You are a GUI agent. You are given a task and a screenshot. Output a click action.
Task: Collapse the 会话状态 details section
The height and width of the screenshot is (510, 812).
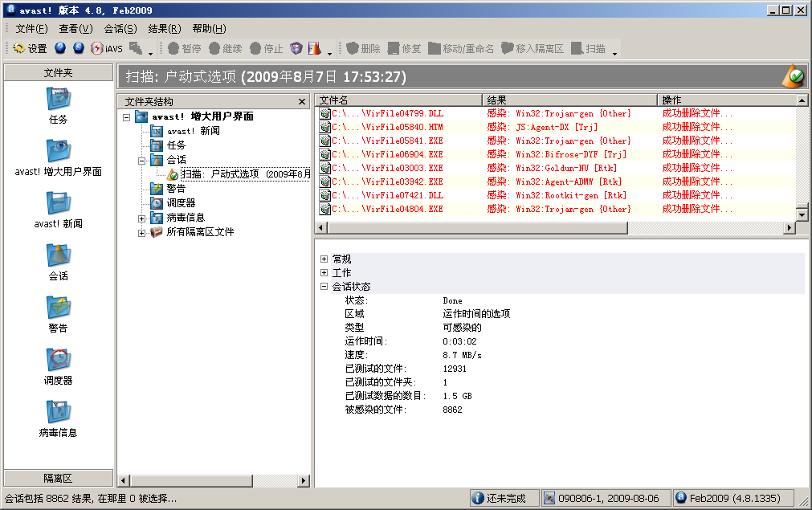tap(324, 287)
